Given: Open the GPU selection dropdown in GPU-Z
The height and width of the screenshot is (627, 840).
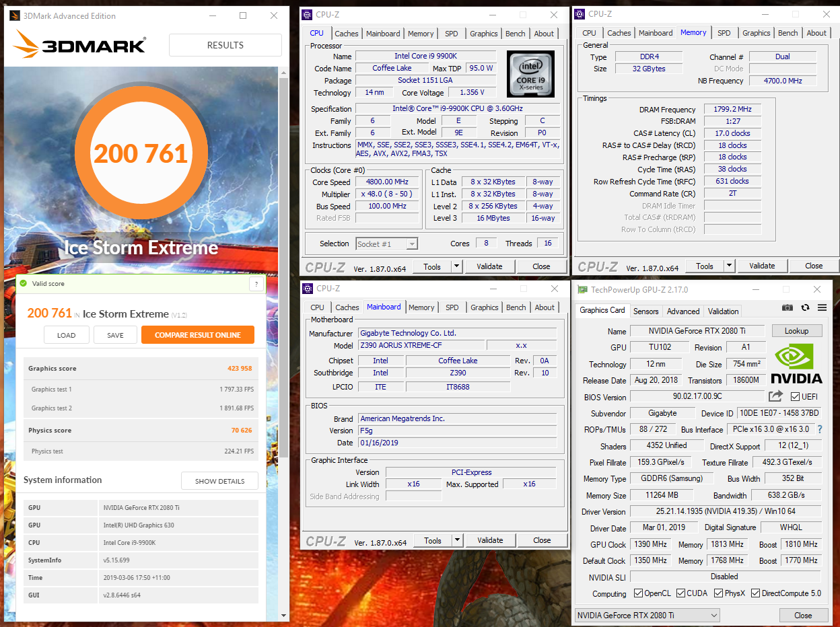Looking at the screenshot, I should (647, 616).
